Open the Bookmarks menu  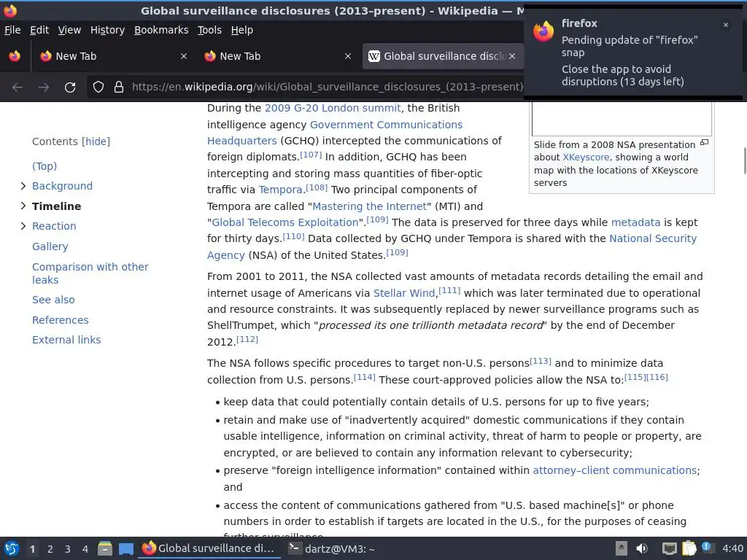coord(161,30)
